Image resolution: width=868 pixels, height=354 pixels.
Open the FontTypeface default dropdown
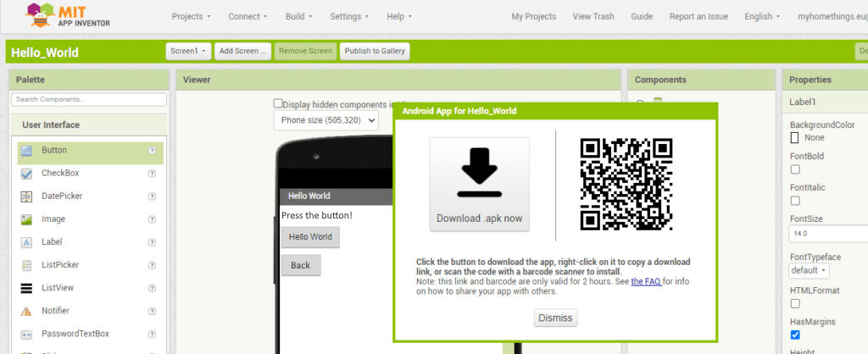tap(809, 270)
